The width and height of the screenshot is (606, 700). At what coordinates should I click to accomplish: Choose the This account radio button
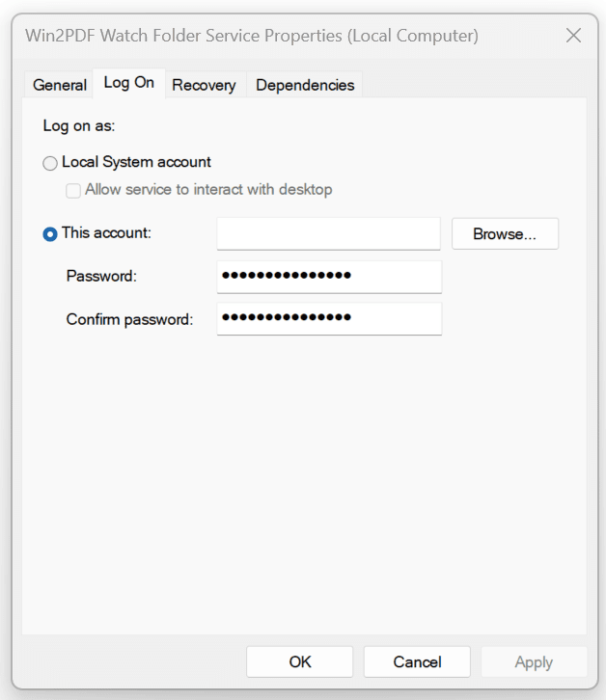(x=50, y=233)
